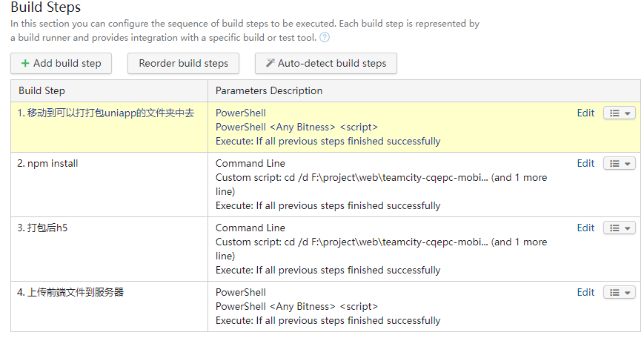Click the Parameters Description column header
Image resolution: width=644 pixels, height=338 pixels.
(269, 90)
